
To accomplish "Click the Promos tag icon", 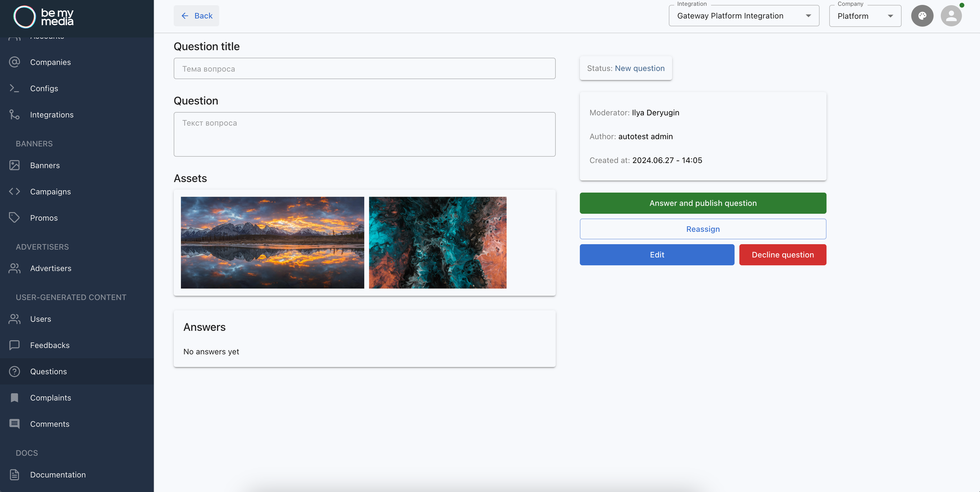I will pos(15,218).
